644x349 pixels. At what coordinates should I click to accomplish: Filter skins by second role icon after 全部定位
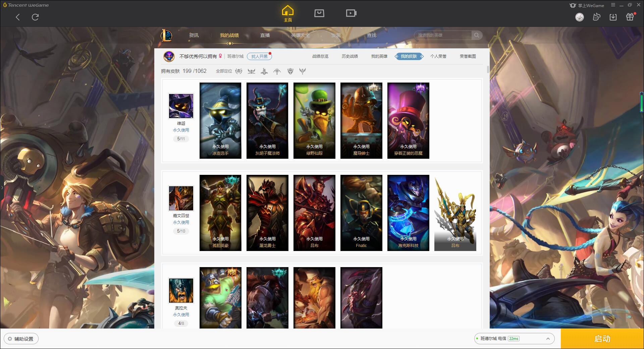[x=251, y=71]
